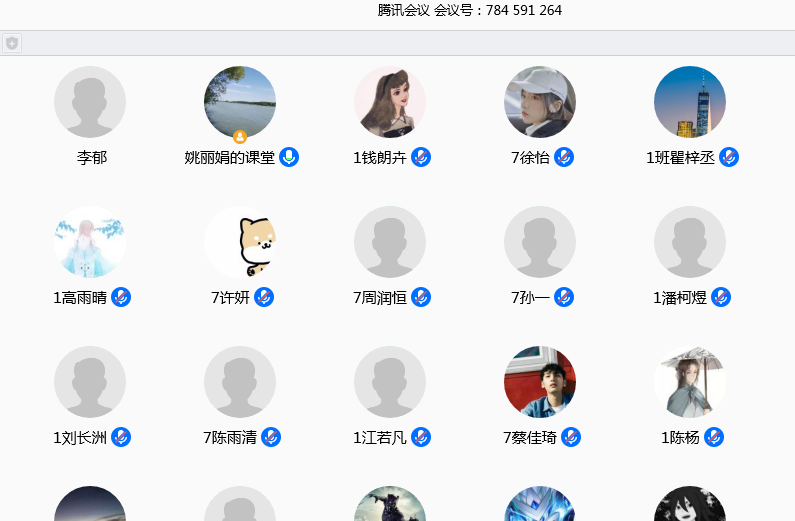Click the active microphone icon beside 姚丽娟的课堂
This screenshot has height=521, width=795.
(289, 157)
